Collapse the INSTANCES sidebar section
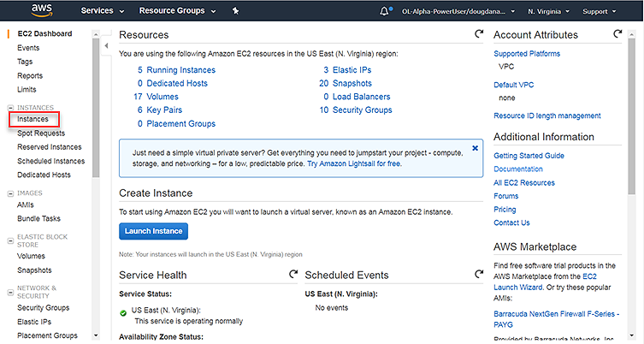 [x=10, y=108]
